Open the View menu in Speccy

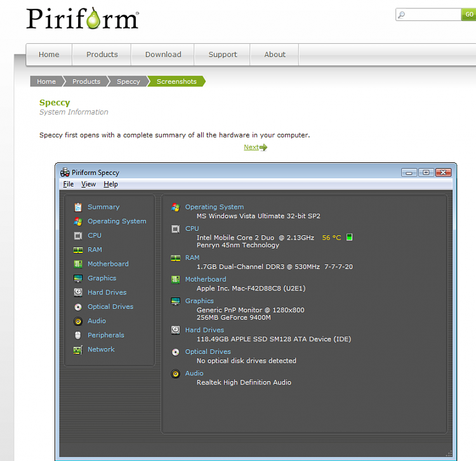[88, 184]
